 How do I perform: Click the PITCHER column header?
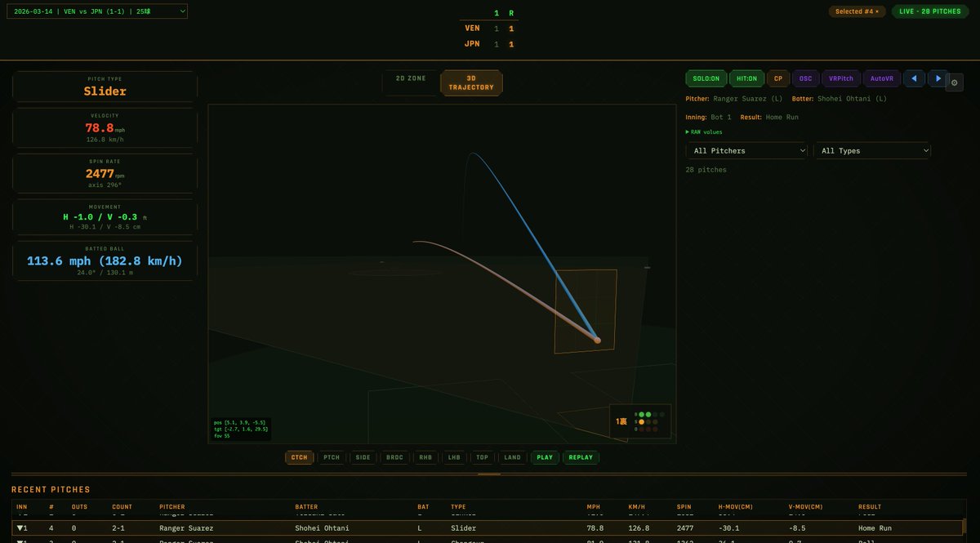click(172, 506)
